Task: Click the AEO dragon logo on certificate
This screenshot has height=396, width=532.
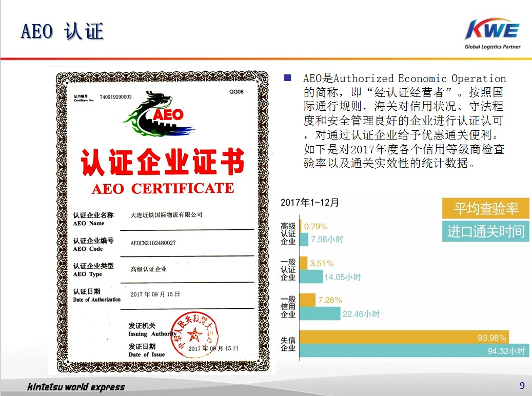Action: pyautogui.click(x=159, y=114)
